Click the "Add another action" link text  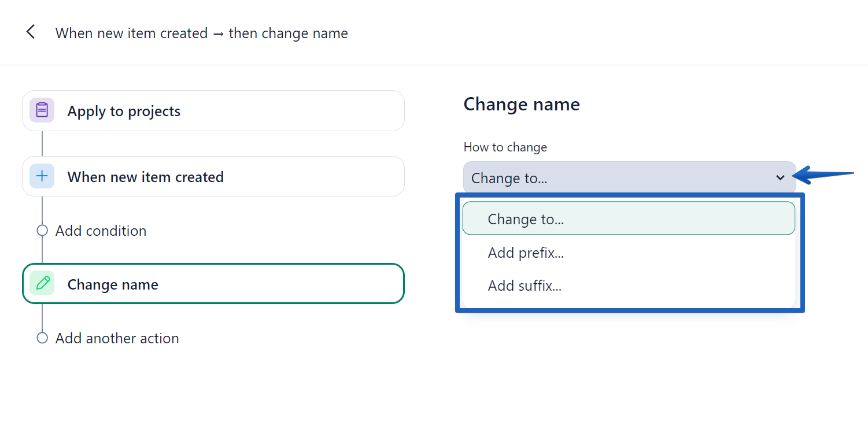click(117, 338)
